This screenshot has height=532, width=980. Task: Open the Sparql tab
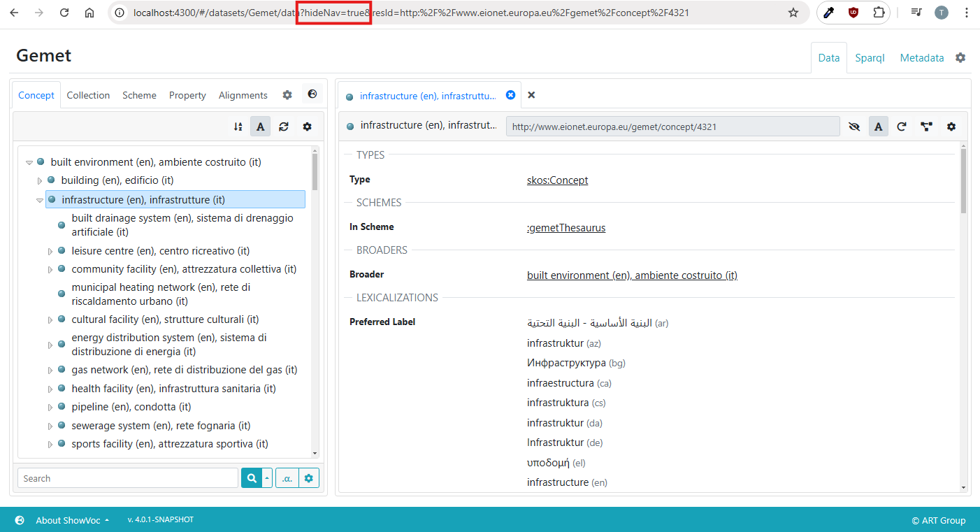pyautogui.click(x=870, y=58)
